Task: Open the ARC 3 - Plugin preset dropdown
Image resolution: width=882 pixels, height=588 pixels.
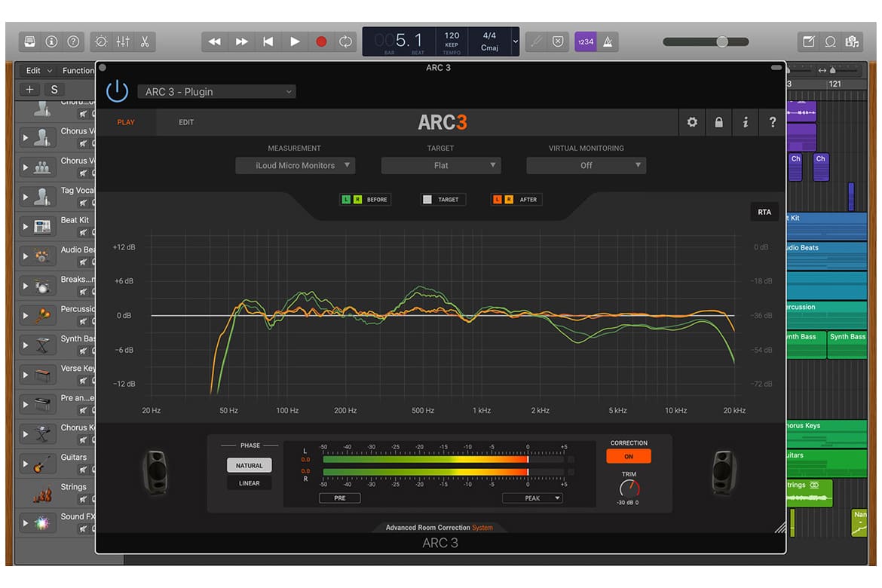Action: pyautogui.click(x=217, y=92)
